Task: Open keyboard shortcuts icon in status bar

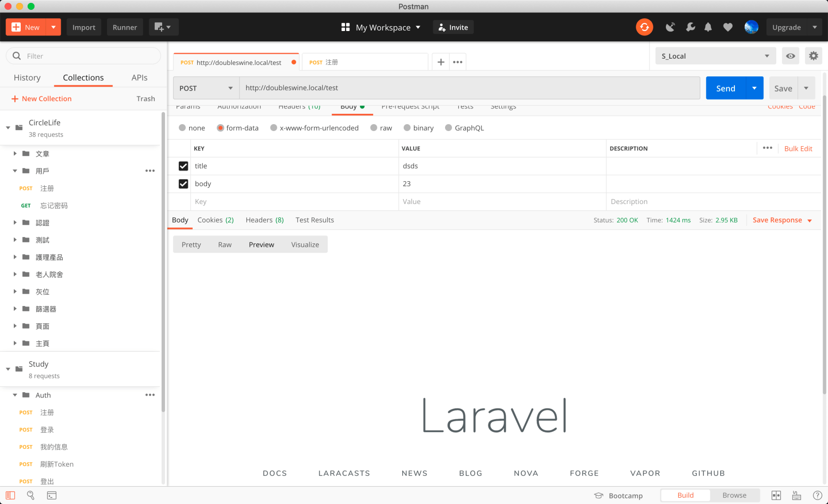Action: click(x=796, y=495)
